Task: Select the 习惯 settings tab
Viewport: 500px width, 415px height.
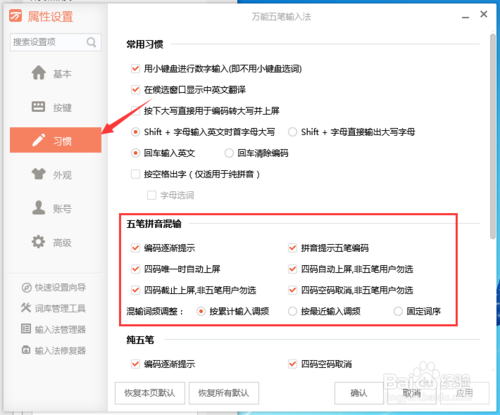Action: (x=55, y=140)
